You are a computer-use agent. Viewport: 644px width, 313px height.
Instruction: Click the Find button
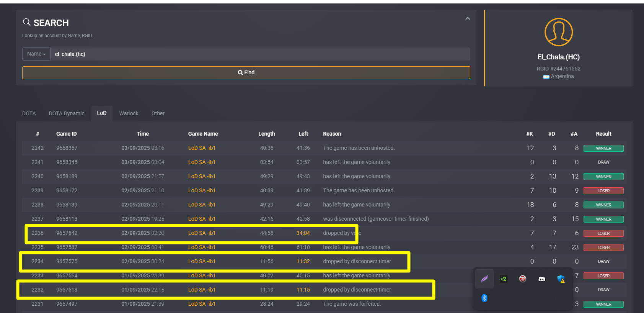tap(246, 73)
